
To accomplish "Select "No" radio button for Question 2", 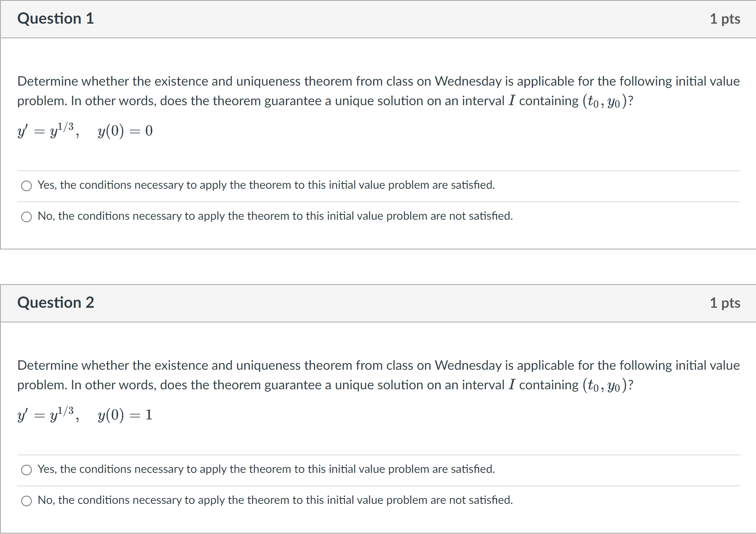I will click(27, 501).
